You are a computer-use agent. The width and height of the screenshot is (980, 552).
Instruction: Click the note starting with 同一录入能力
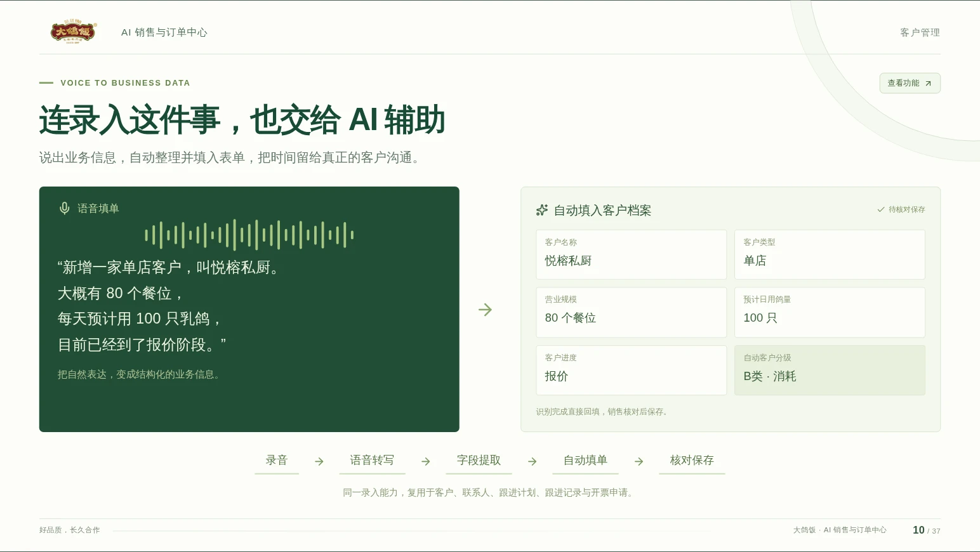[x=489, y=492]
